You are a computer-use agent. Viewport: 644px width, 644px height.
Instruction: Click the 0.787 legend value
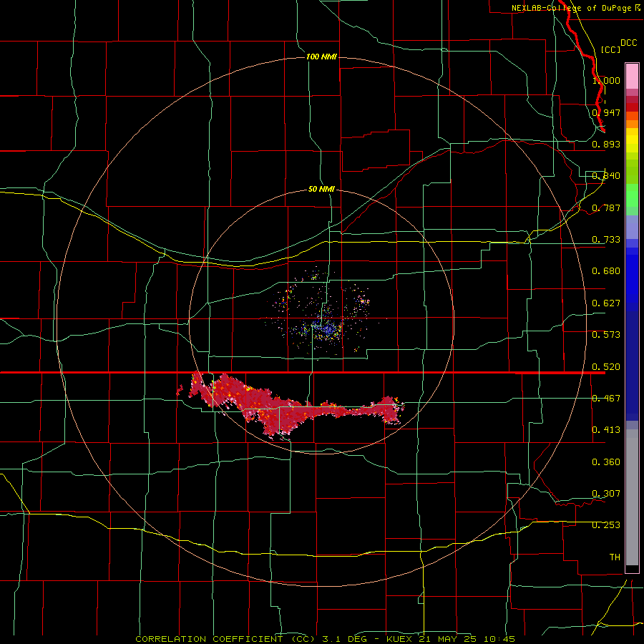point(606,208)
